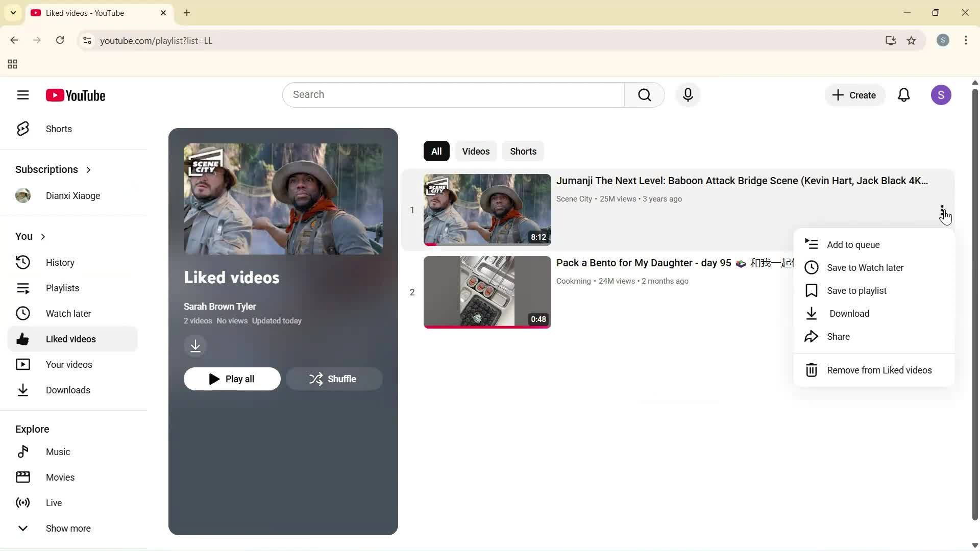
Task: Select the Shorts filter chip
Action: (523, 151)
